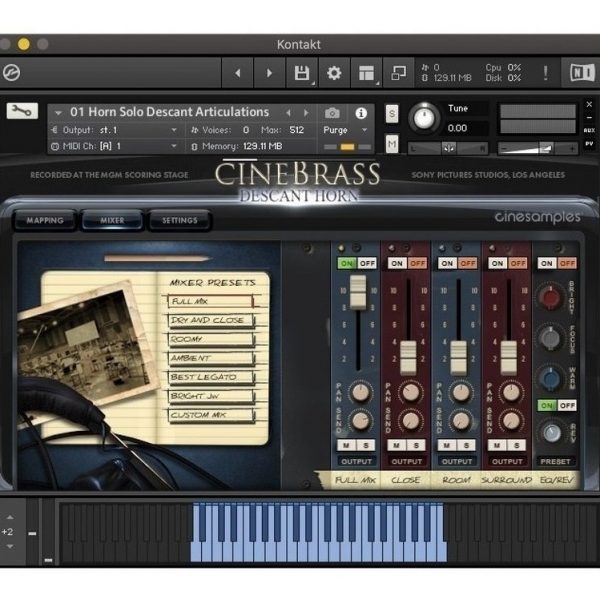Image resolution: width=600 pixels, height=600 pixels.
Task: Select previous instrument preset arrow
Action: tap(289, 113)
